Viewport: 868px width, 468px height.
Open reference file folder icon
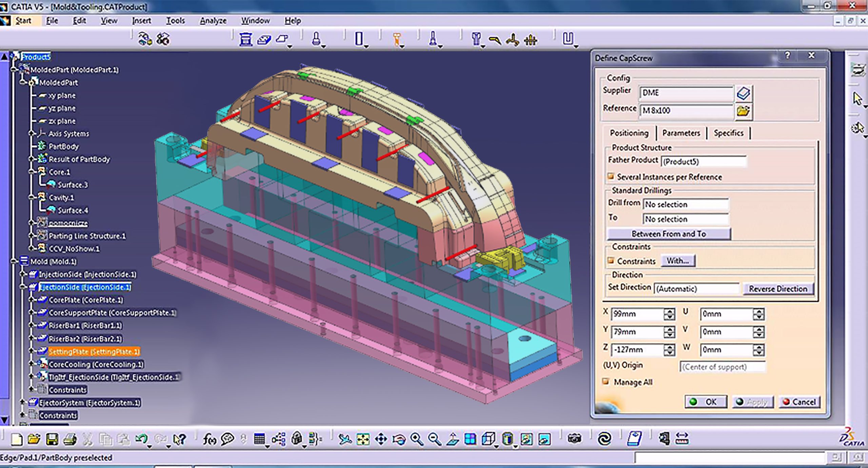pos(743,111)
